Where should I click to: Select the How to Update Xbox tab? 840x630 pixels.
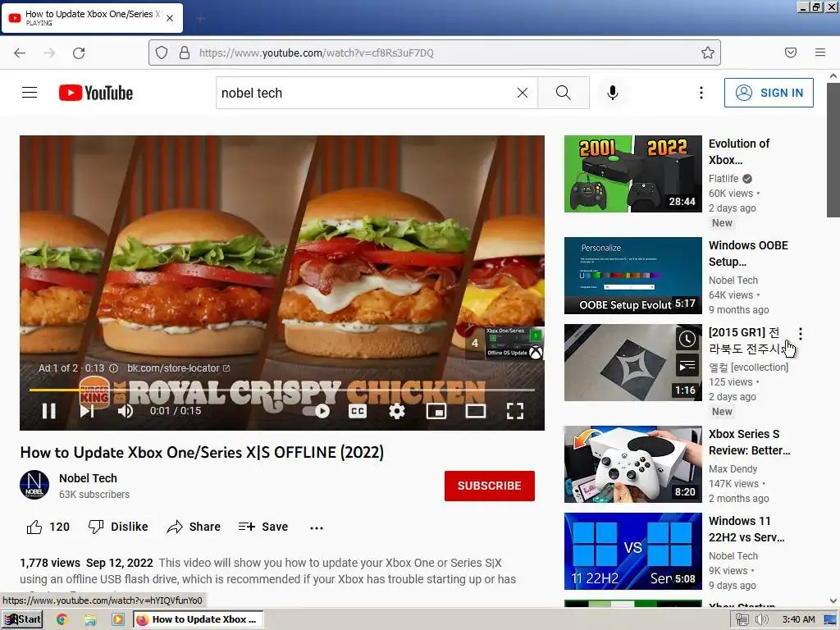click(x=92, y=18)
